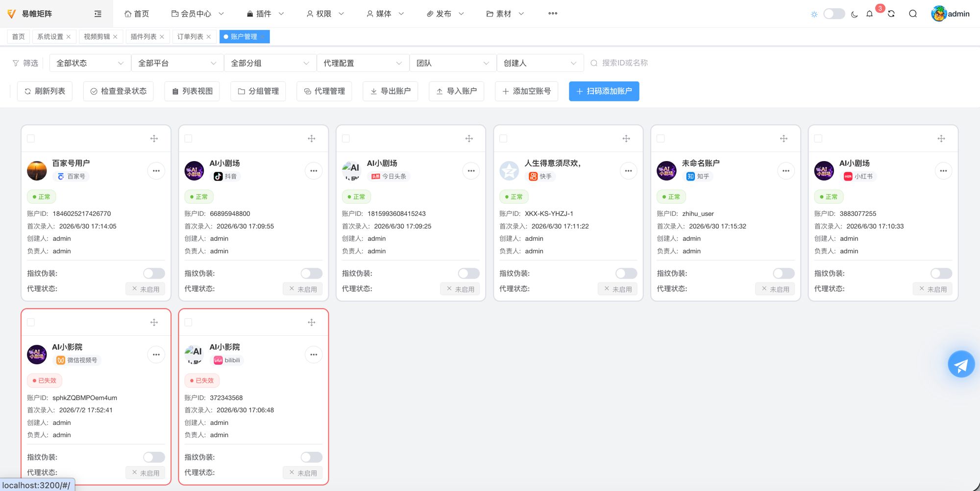Click the moon dark-mode icon

[x=855, y=14]
